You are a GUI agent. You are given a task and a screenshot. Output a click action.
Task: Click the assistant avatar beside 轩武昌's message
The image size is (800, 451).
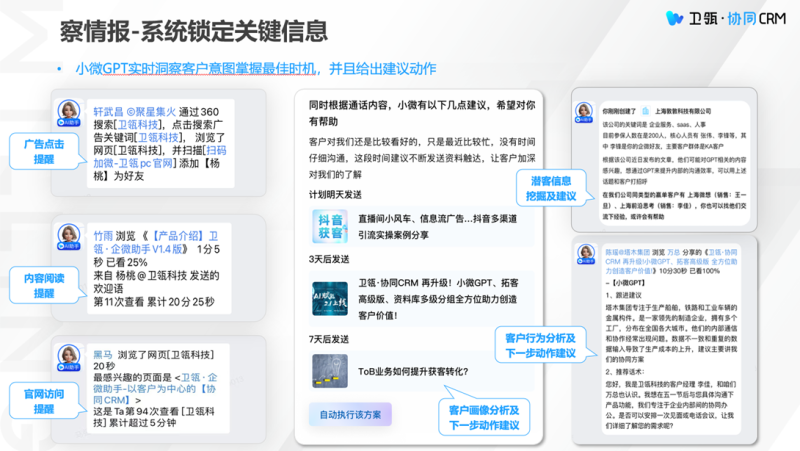click(69, 111)
